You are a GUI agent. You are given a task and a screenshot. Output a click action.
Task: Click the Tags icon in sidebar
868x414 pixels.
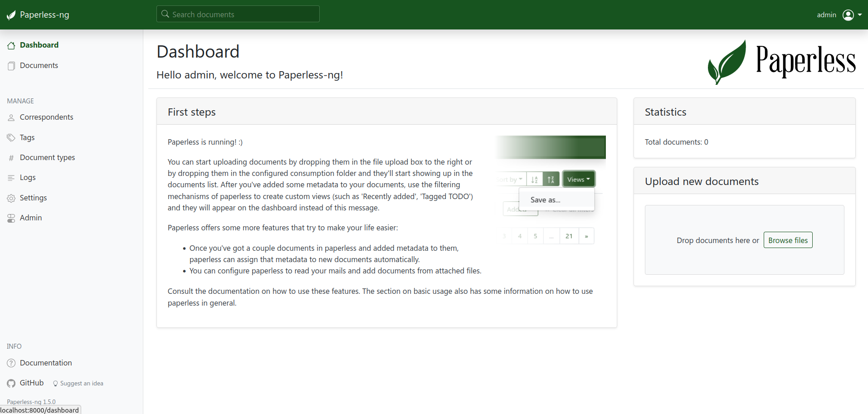(11, 137)
